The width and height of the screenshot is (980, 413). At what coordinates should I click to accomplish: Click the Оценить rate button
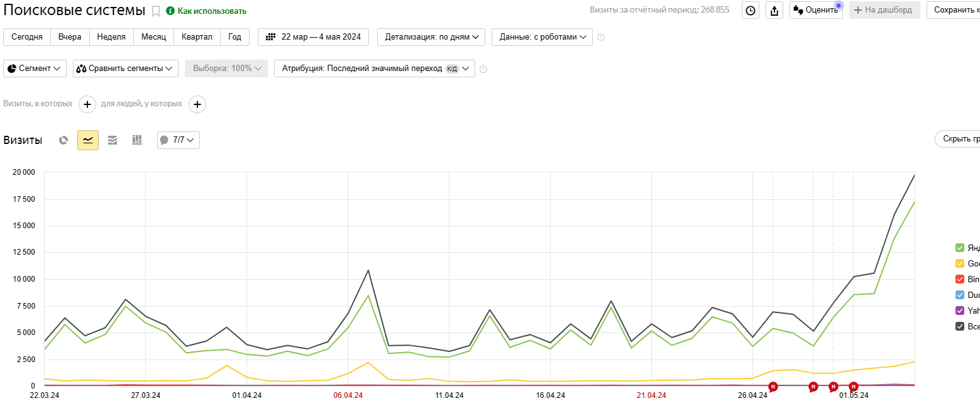pos(816,10)
